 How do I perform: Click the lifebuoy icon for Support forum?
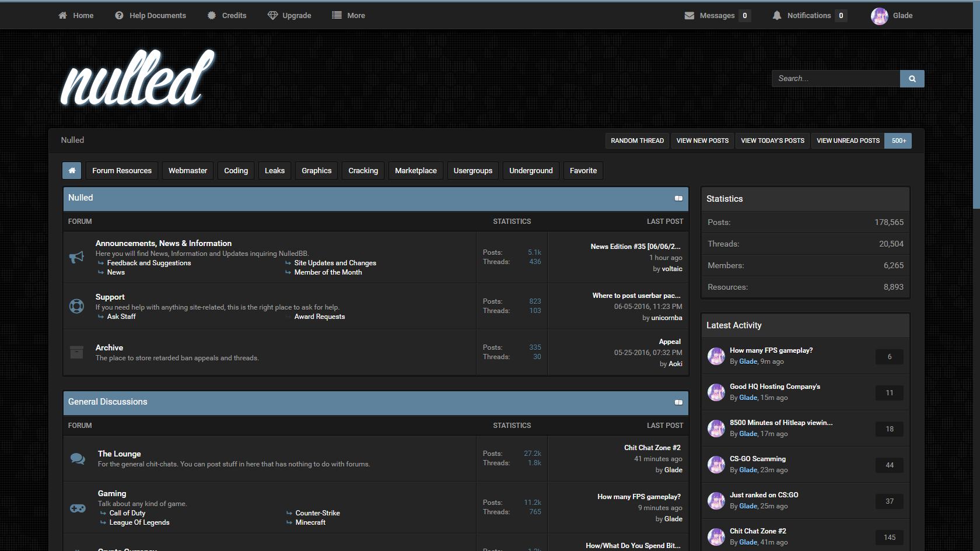point(76,306)
